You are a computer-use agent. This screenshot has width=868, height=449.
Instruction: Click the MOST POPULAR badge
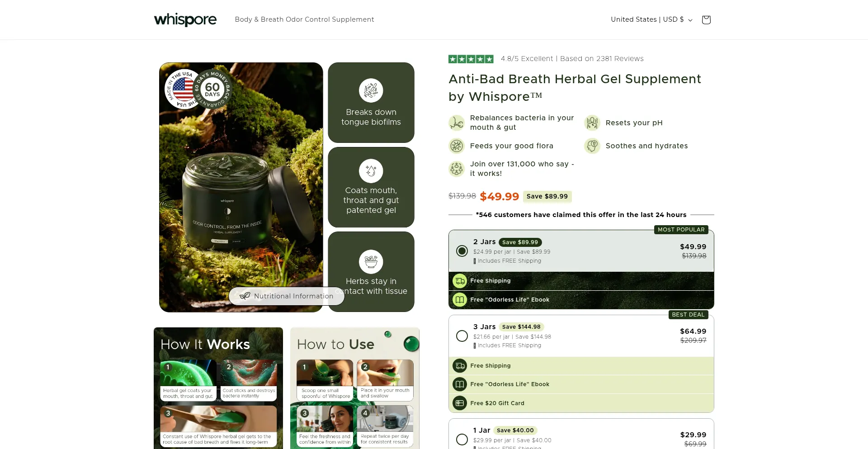(x=681, y=230)
